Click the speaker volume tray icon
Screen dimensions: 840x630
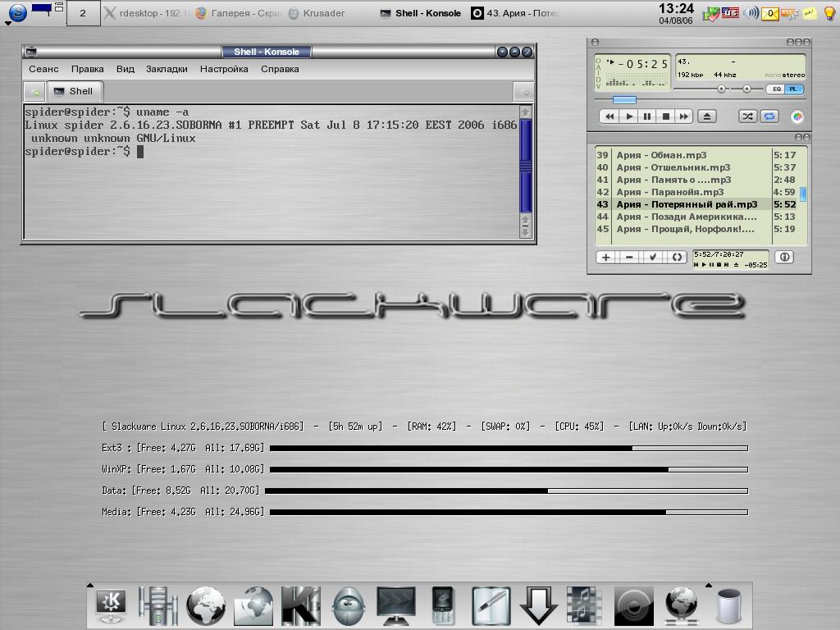point(751,12)
